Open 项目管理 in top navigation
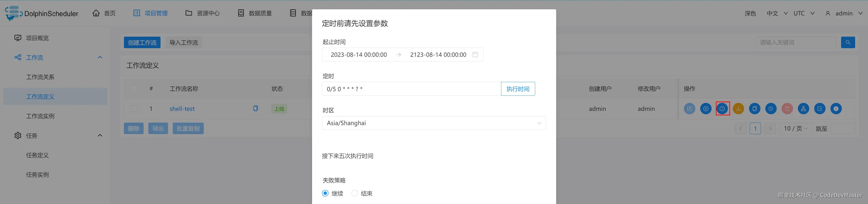Image resolution: width=868 pixels, height=204 pixels. (x=151, y=14)
